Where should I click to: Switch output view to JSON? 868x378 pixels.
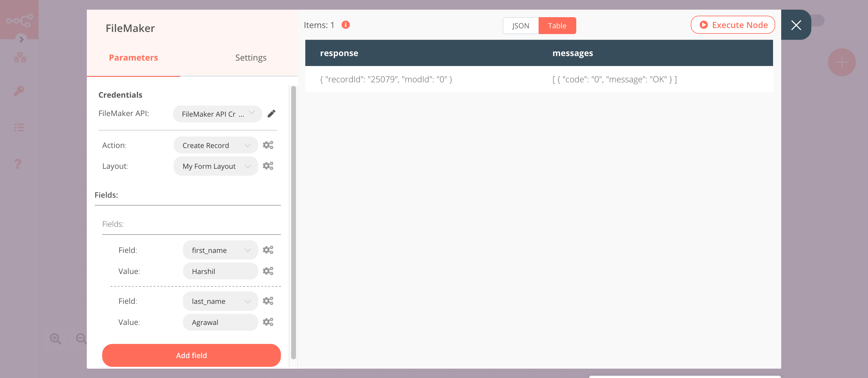coord(520,25)
